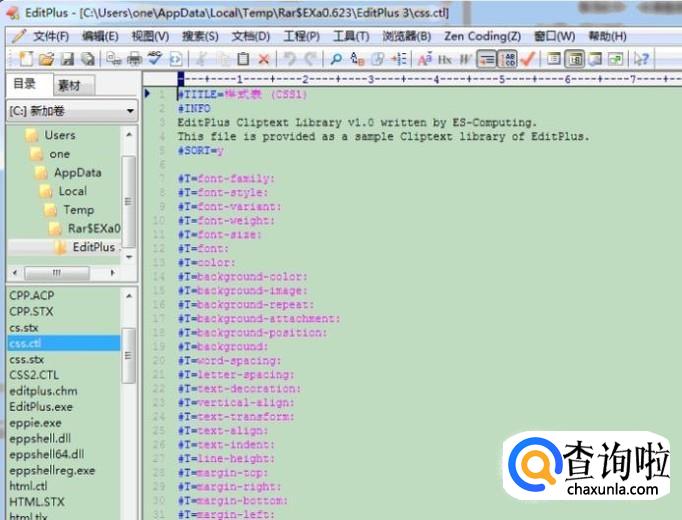Click the folder tree scroll-left arrow

(x=15, y=273)
